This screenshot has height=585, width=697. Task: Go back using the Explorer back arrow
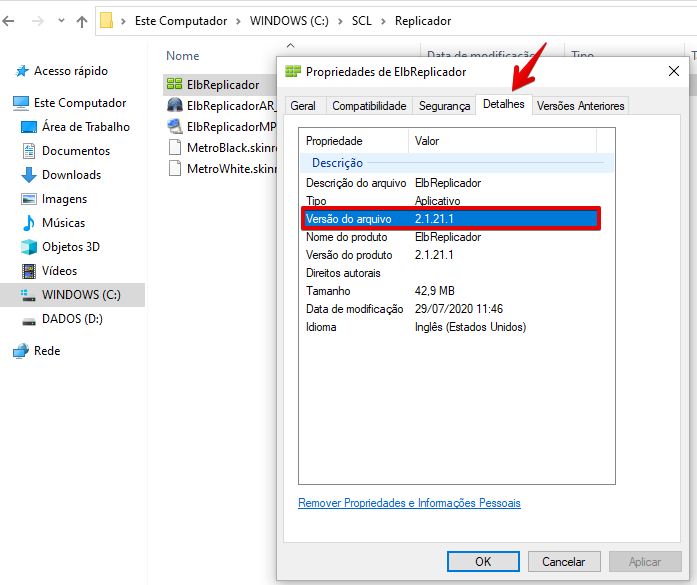(x=8, y=21)
